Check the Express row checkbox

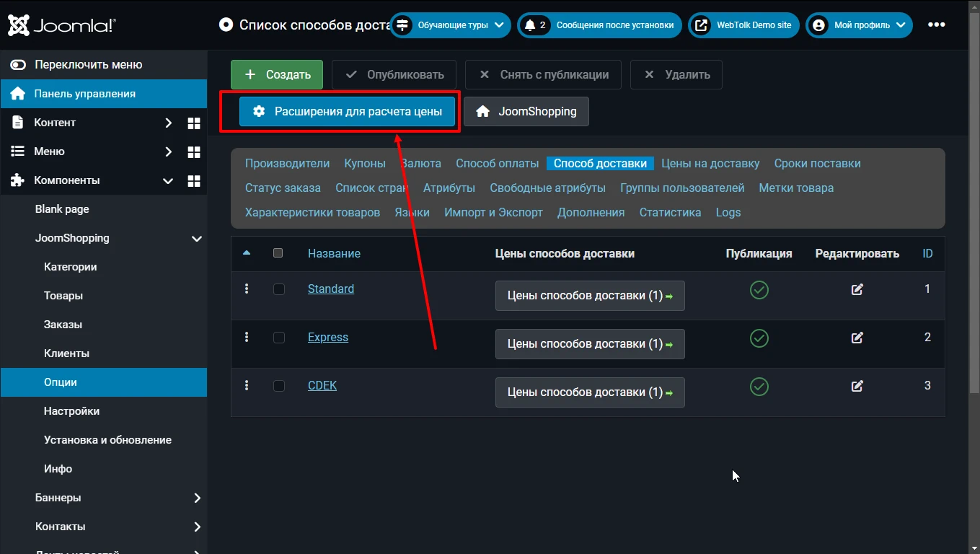pyautogui.click(x=279, y=338)
